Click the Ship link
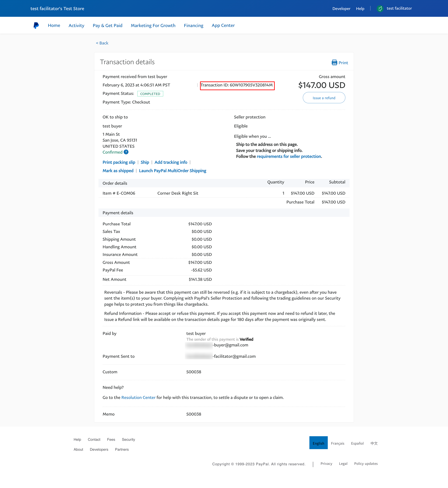 click(145, 162)
